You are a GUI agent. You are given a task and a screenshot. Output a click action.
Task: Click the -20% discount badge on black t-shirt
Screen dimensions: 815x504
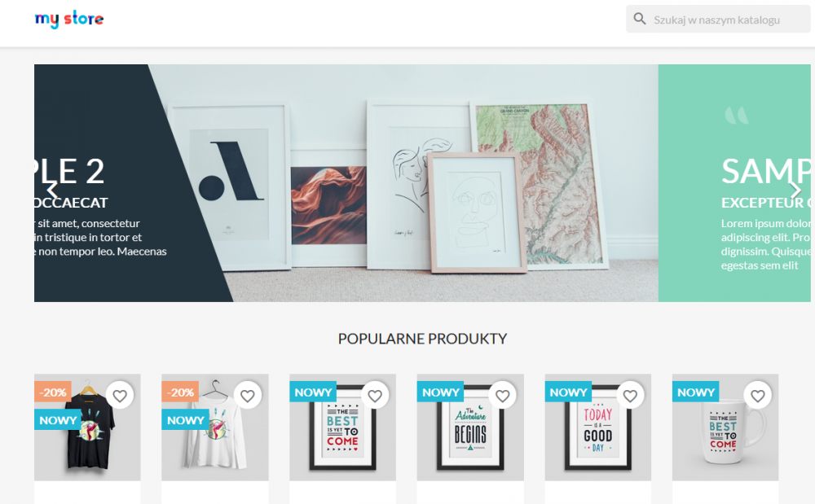[53, 392]
